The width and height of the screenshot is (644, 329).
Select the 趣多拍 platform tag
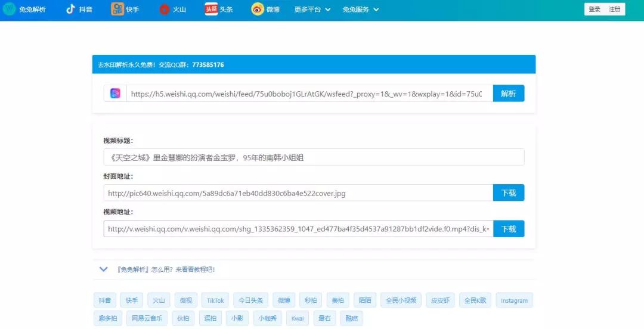point(108,318)
